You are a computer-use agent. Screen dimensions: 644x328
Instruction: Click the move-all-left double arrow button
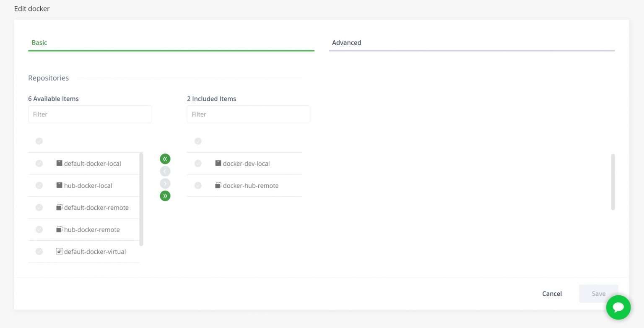coord(165,159)
